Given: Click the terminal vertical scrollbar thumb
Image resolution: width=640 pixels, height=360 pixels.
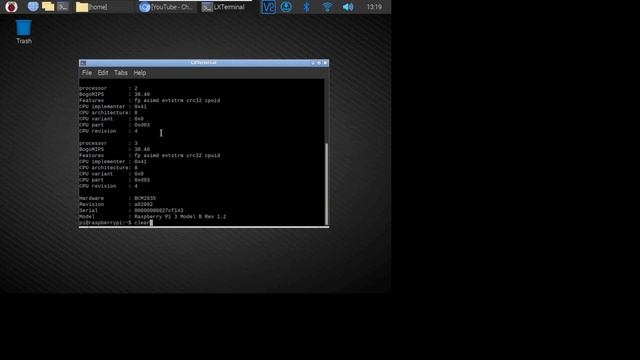Looking at the screenshot, I should point(326,184).
